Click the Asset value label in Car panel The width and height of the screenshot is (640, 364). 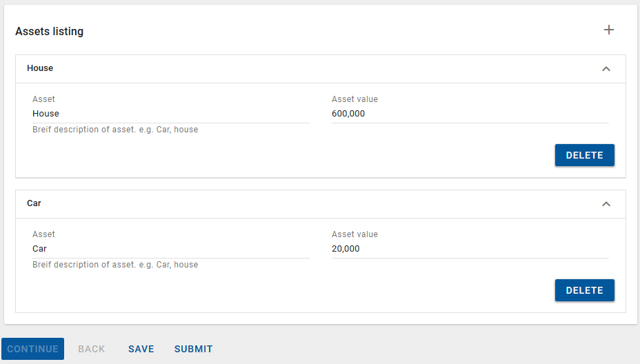coord(354,234)
